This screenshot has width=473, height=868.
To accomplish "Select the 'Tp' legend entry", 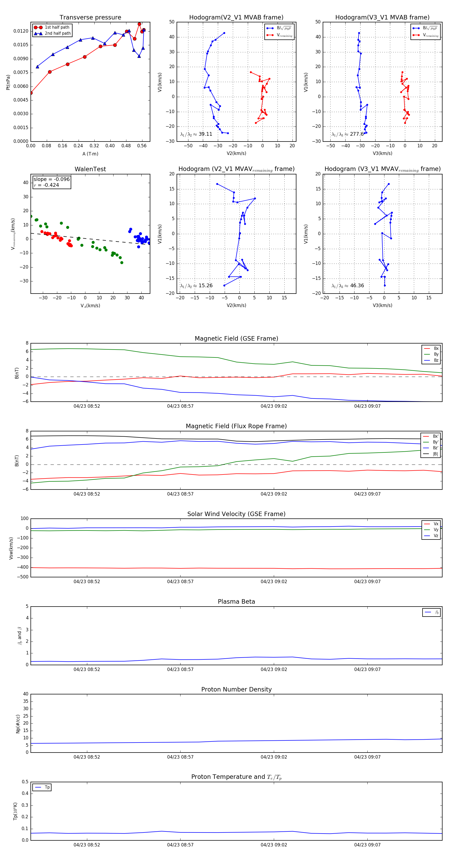I will tap(42, 788).
